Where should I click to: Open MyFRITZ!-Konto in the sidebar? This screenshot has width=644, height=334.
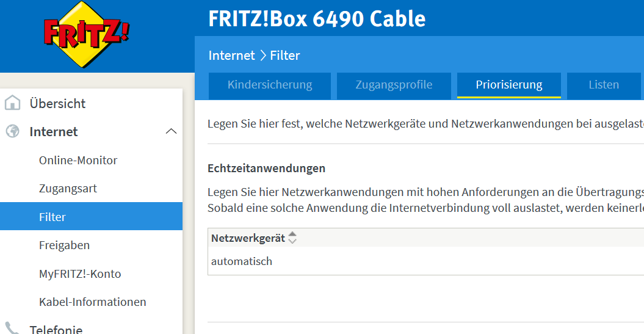[x=80, y=274]
